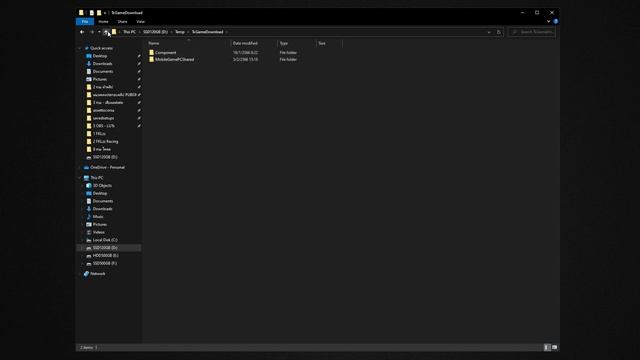Select OneDrive - Personal in the sidebar
640x360 pixels.
107,167
